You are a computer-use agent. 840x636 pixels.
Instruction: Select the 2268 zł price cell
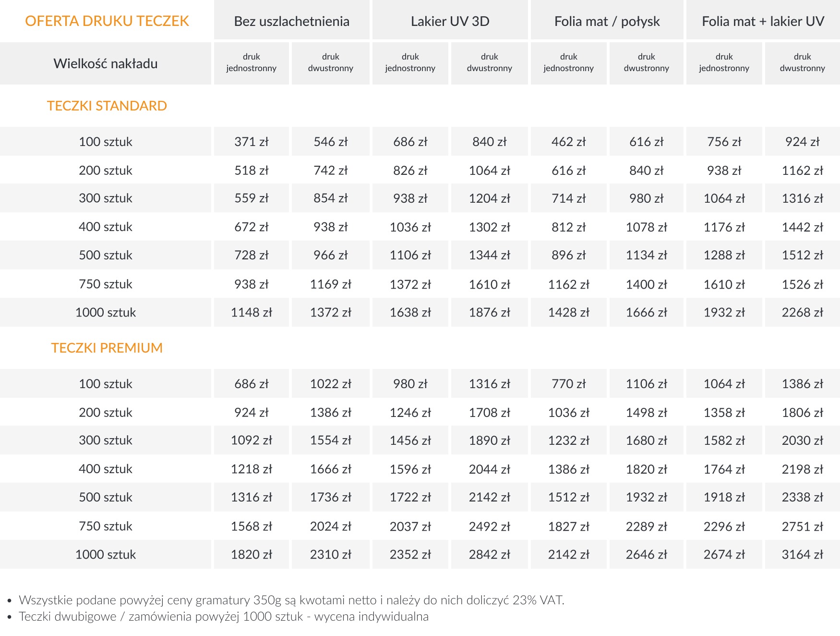[x=802, y=312]
